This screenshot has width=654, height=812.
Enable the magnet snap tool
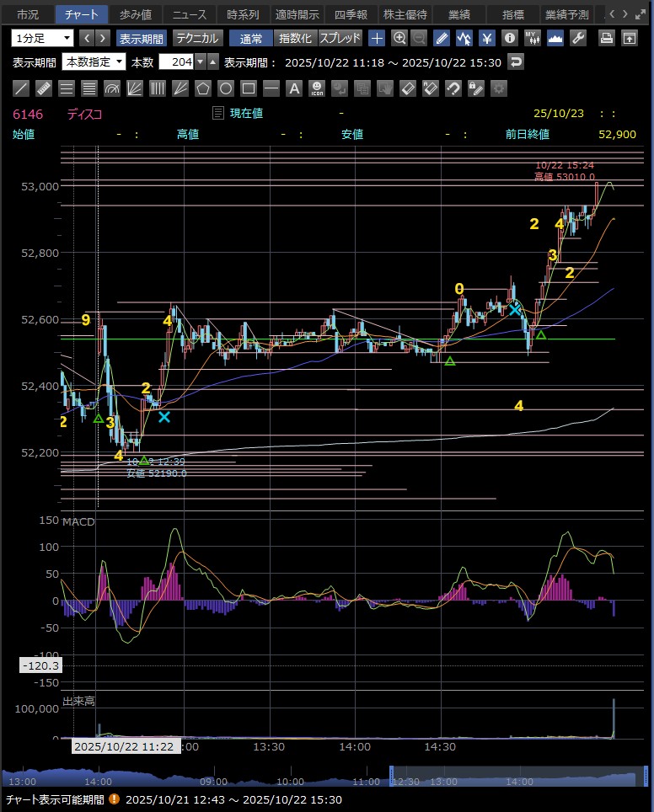(x=453, y=88)
